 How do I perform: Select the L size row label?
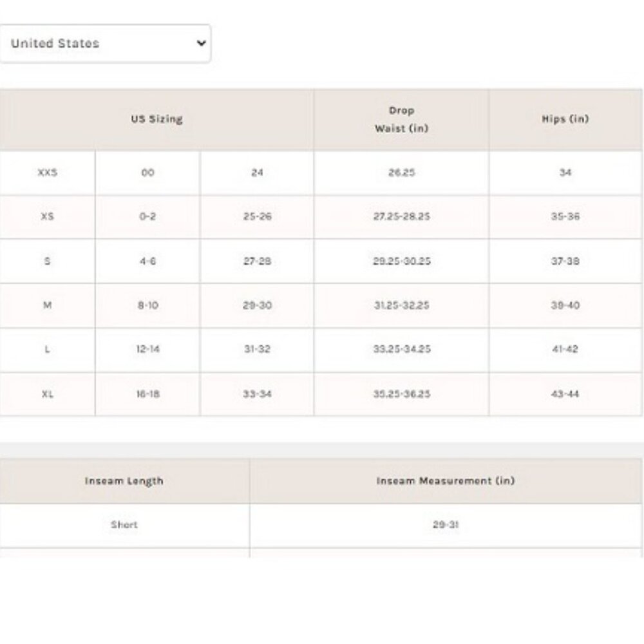coord(47,350)
